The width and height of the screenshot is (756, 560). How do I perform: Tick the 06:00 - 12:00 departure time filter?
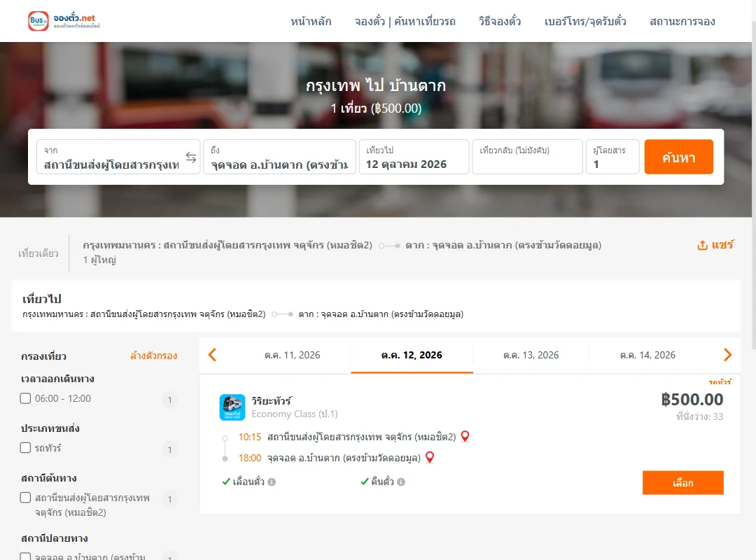pyautogui.click(x=26, y=398)
